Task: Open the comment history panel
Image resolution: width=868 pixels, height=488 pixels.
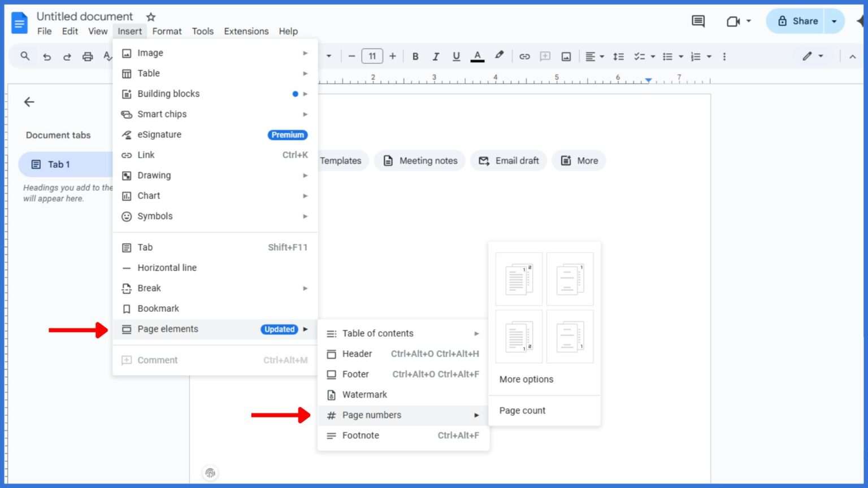Action: 697,21
